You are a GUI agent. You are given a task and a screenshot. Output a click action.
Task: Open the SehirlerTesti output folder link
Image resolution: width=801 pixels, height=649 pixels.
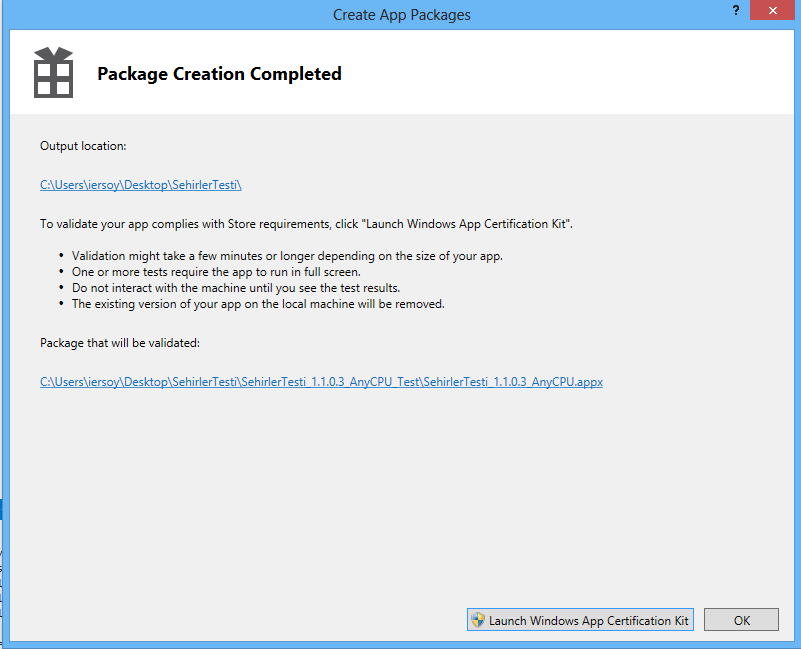coord(141,185)
